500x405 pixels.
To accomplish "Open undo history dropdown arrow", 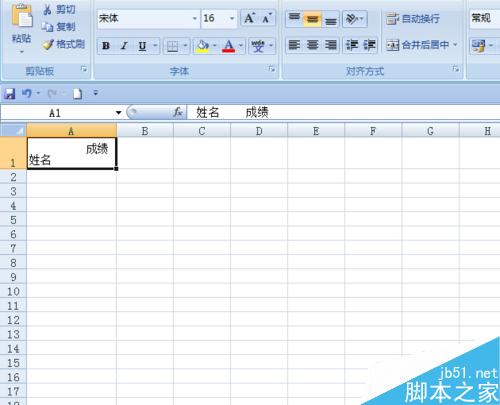I will [x=38, y=93].
